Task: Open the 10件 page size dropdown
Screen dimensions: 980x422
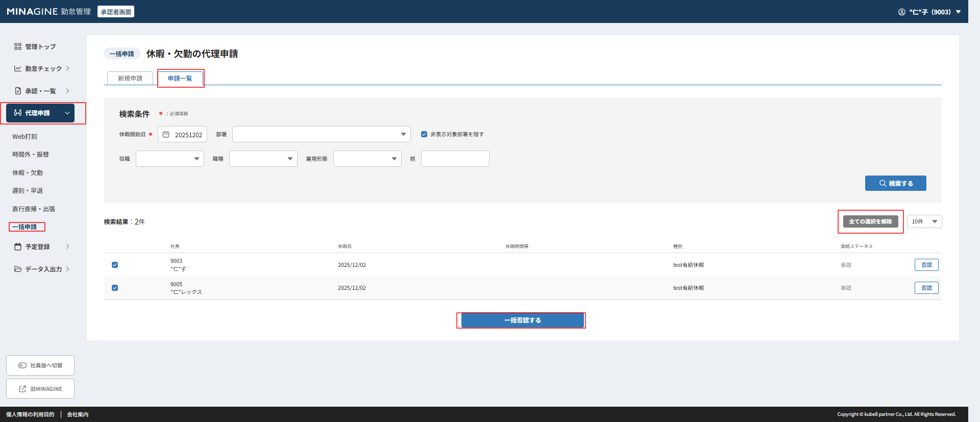Action: pyautogui.click(x=924, y=221)
